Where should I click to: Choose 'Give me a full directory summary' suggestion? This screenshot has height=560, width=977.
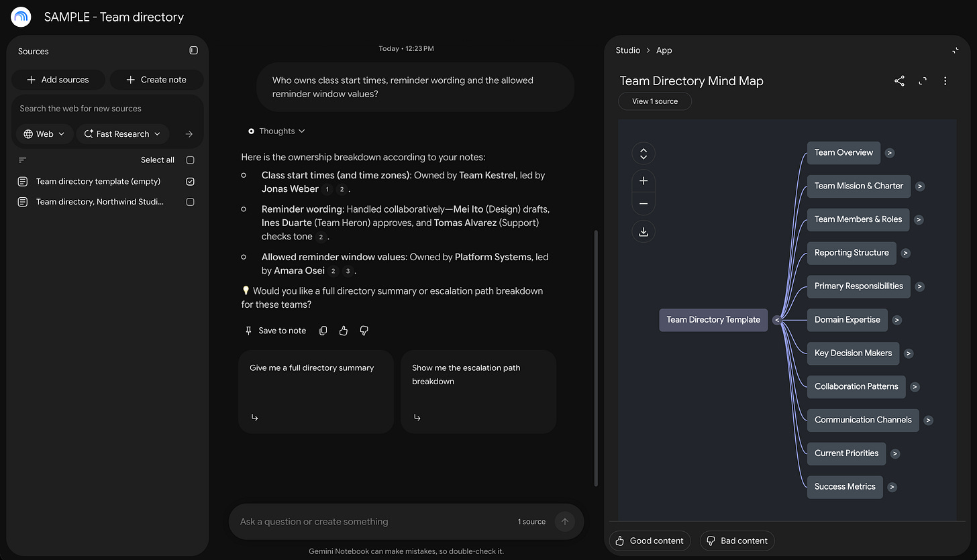[316, 392]
